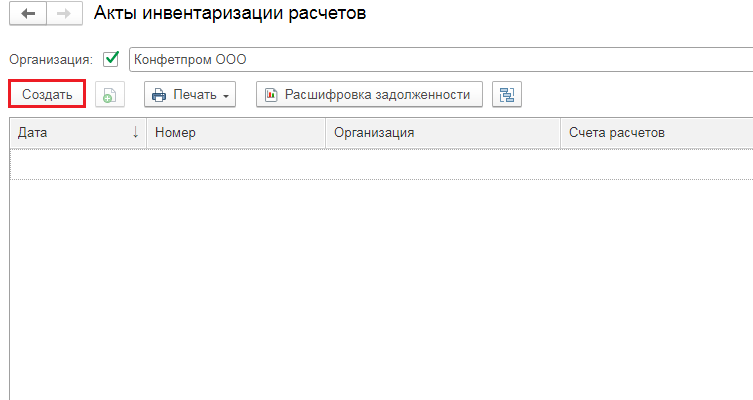Click the sort arrow in Дата column

[x=135, y=132]
